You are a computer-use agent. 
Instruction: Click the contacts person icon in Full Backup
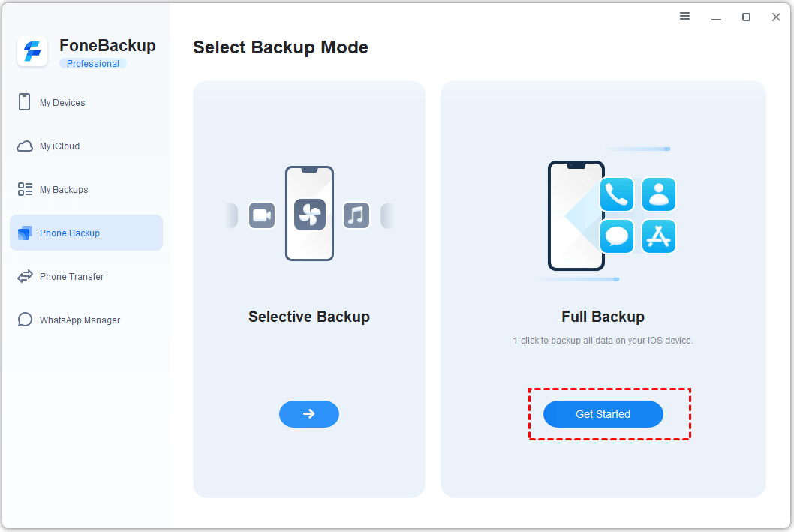(x=659, y=195)
